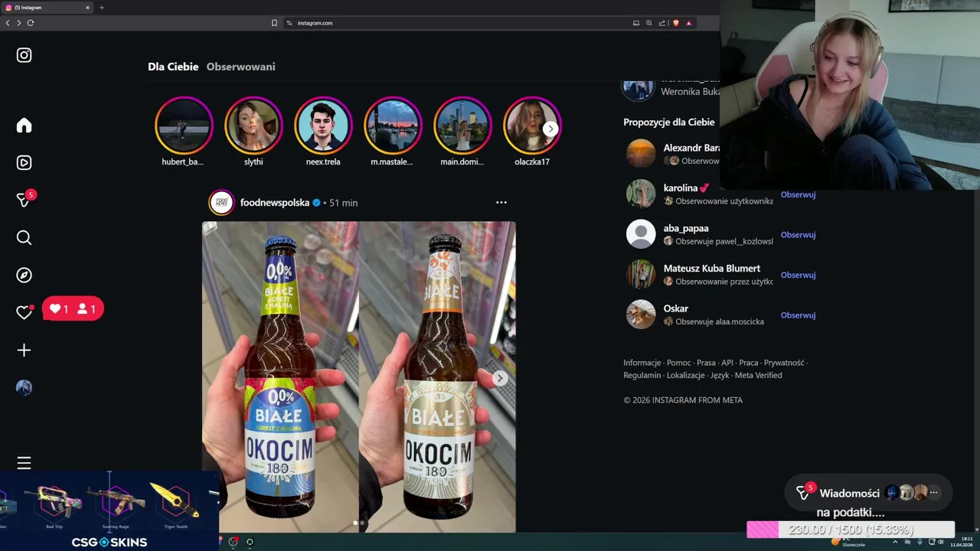Create new post with plus icon
This screenshot has height=551, width=980.
24,350
